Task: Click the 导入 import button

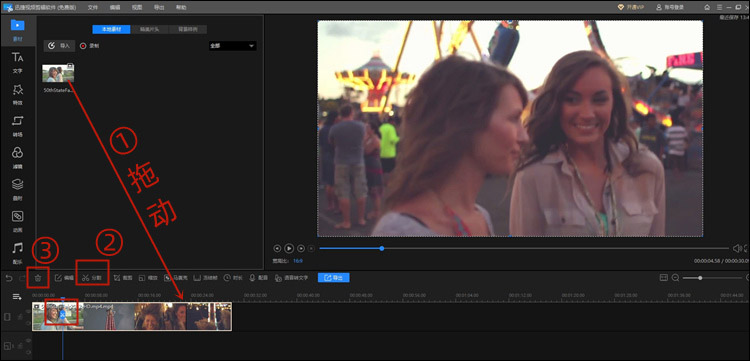Action: [59, 46]
